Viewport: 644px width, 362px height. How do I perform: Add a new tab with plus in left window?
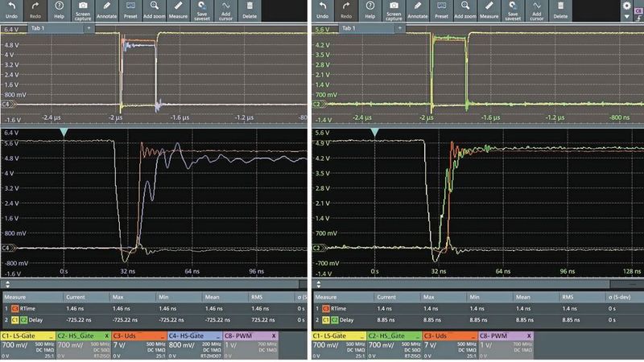(89, 28)
